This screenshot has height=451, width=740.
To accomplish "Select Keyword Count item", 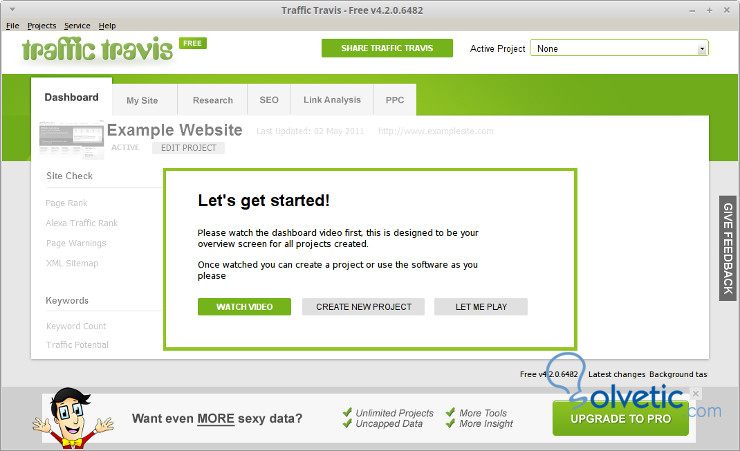I will pos(76,326).
